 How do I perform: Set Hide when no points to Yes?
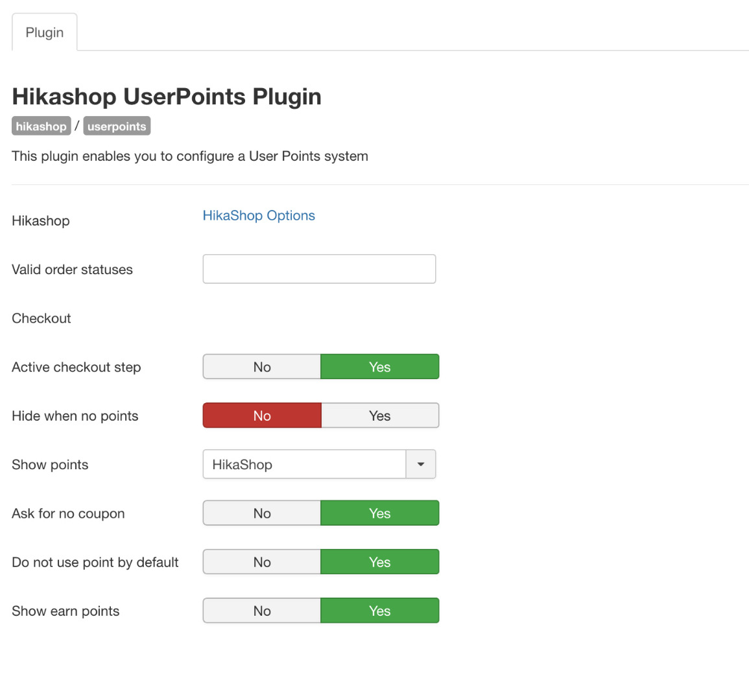pos(379,415)
